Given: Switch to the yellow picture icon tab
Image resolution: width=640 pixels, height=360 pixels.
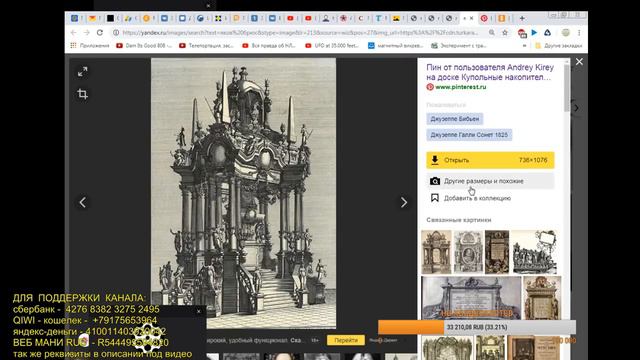Looking at the screenshot, I should click(x=396, y=18).
